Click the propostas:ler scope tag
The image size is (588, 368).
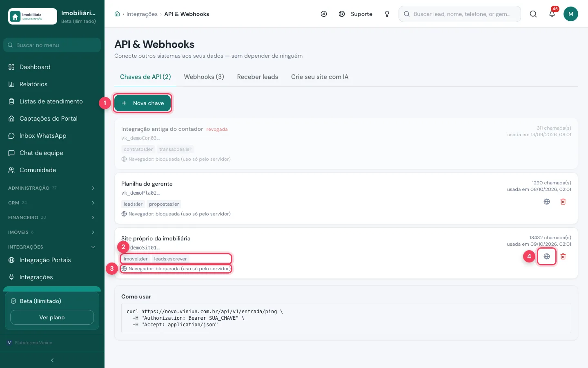[x=164, y=204]
